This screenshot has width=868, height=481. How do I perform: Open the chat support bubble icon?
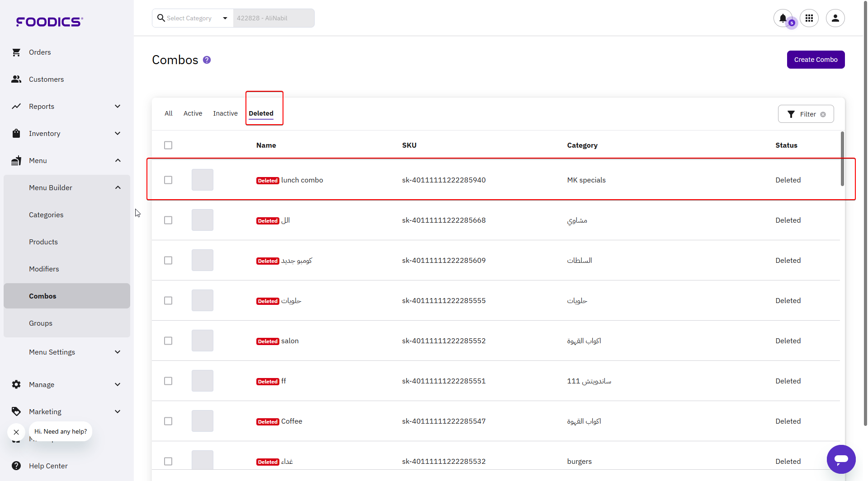point(841,459)
